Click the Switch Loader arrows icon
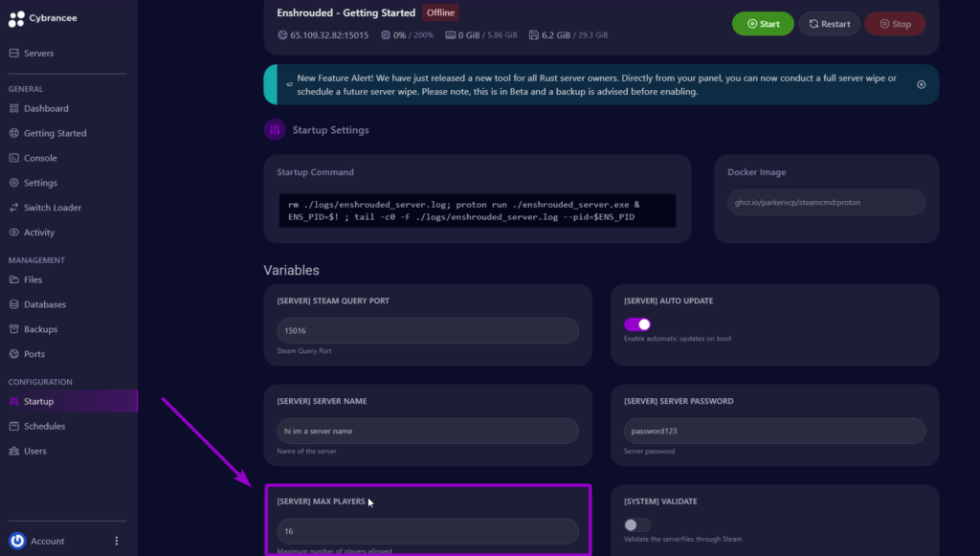980x556 pixels. pyautogui.click(x=13, y=208)
